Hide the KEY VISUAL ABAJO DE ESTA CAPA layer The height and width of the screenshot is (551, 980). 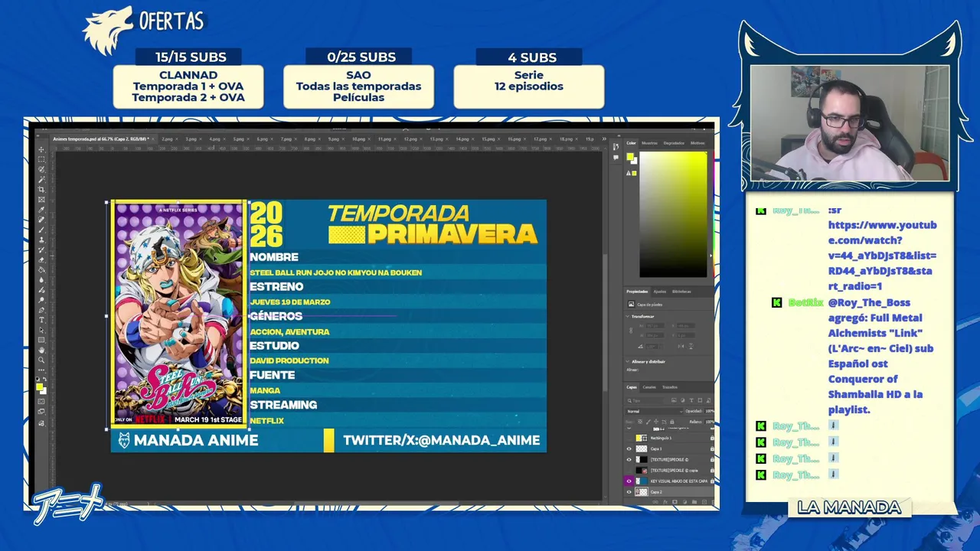(x=629, y=481)
